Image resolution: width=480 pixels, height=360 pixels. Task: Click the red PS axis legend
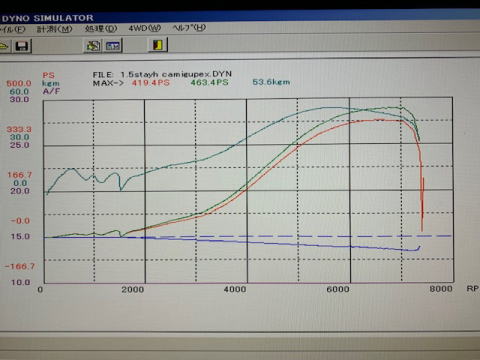49,75
